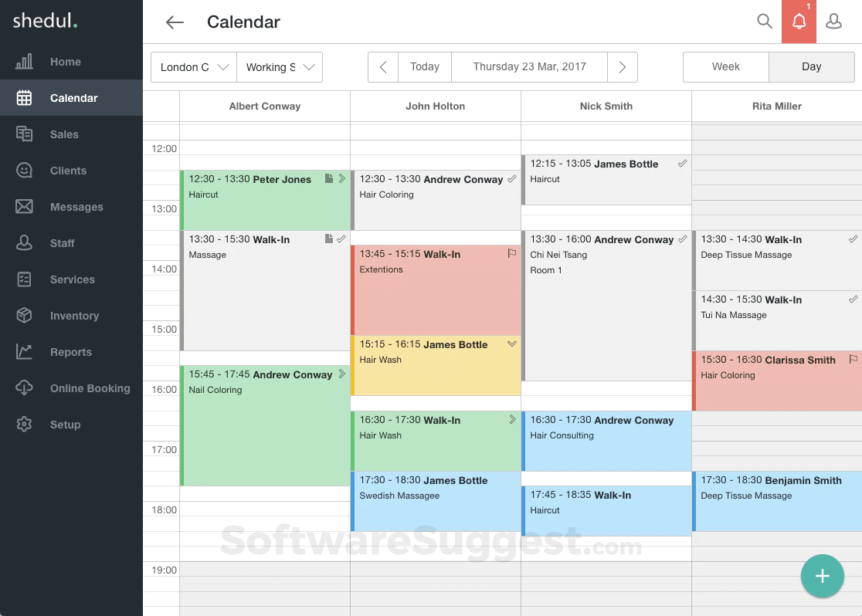Screen dimensions: 862x616
Task: Expand the Working Staff dropdown
Action: (280, 67)
